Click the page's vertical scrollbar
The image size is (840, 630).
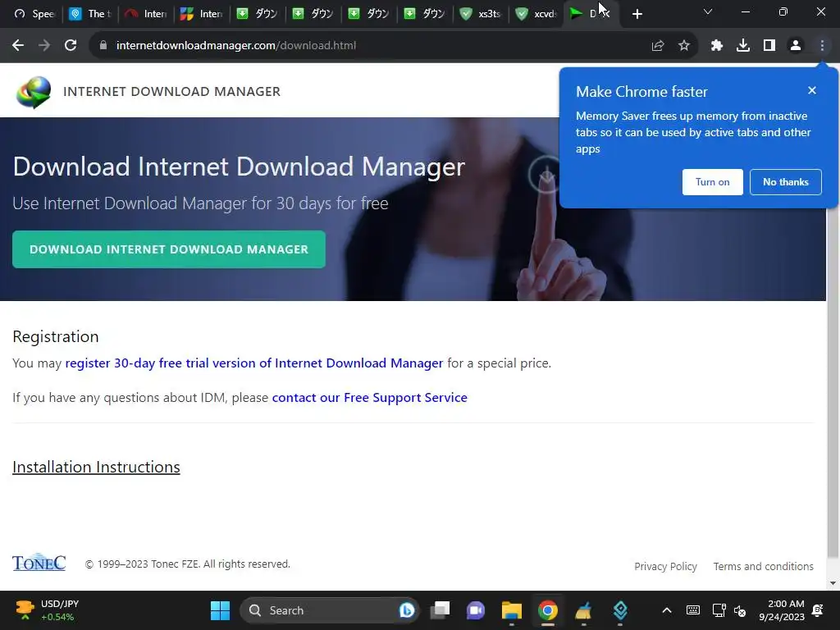(833, 375)
